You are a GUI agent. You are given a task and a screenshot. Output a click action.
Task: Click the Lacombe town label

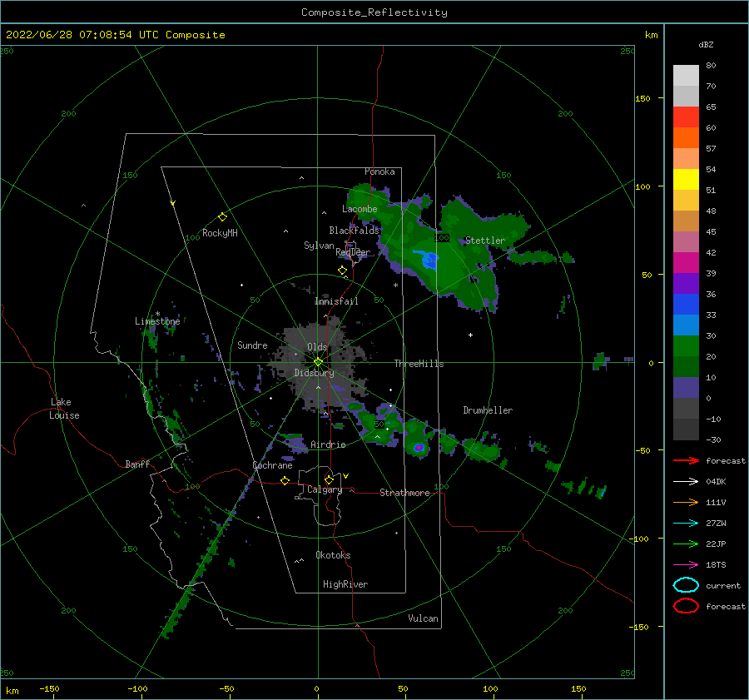click(x=360, y=209)
